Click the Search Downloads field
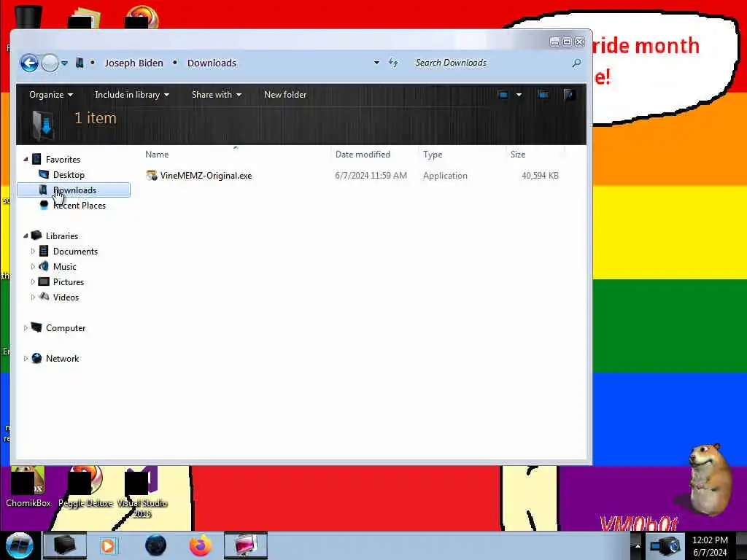 point(491,63)
